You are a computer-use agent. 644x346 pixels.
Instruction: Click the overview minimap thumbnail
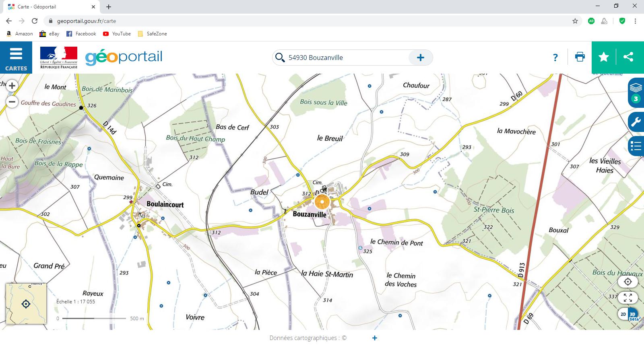click(x=26, y=303)
